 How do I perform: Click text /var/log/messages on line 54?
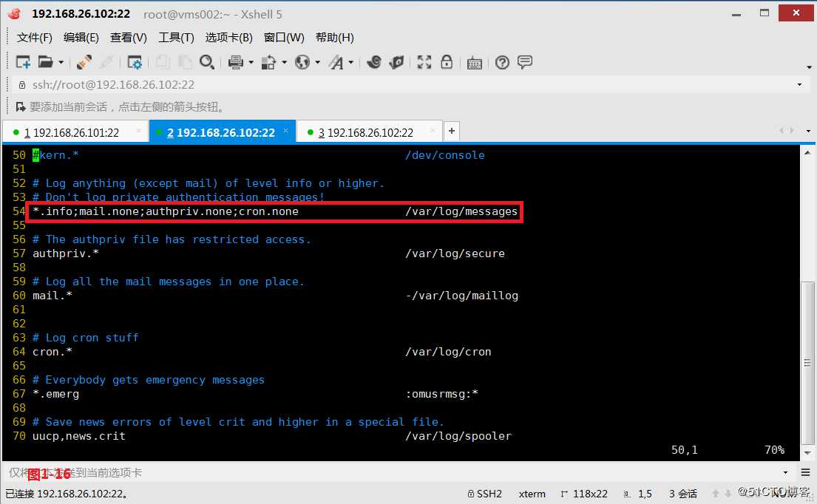(461, 211)
